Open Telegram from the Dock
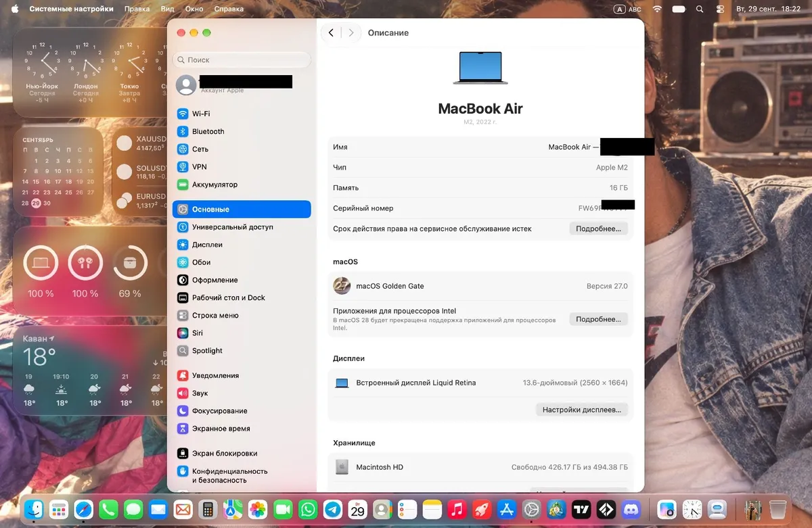Viewport: 812px width, 528px height. (332, 509)
